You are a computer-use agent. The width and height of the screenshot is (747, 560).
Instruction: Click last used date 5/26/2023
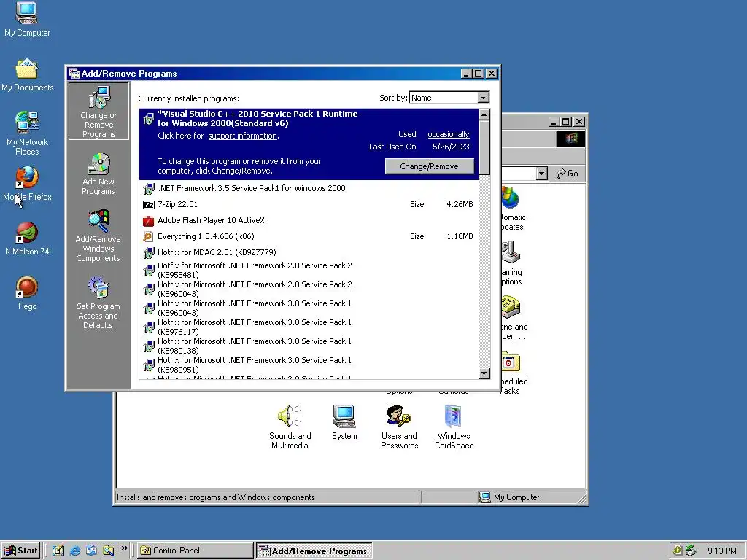pos(451,147)
